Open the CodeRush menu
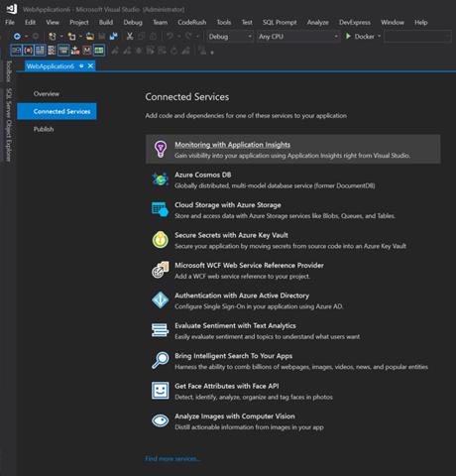456x476 pixels. (x=192, y=22)
